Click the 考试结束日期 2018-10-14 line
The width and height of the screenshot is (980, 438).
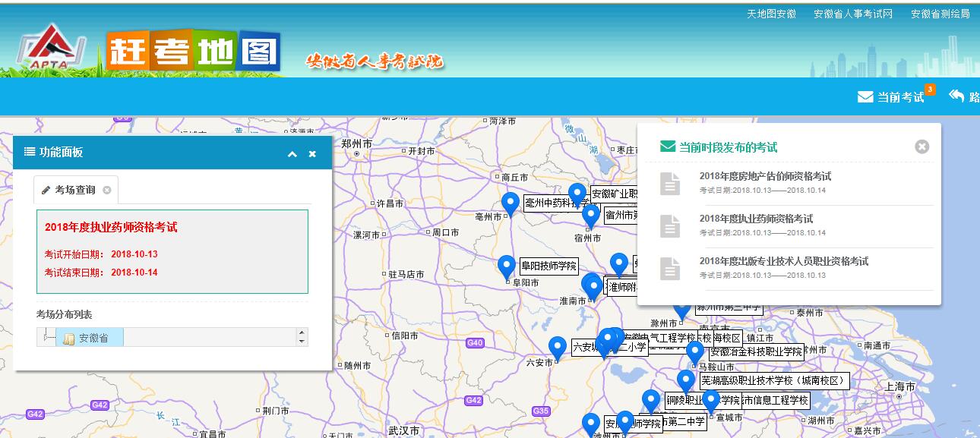click(101, 273)
